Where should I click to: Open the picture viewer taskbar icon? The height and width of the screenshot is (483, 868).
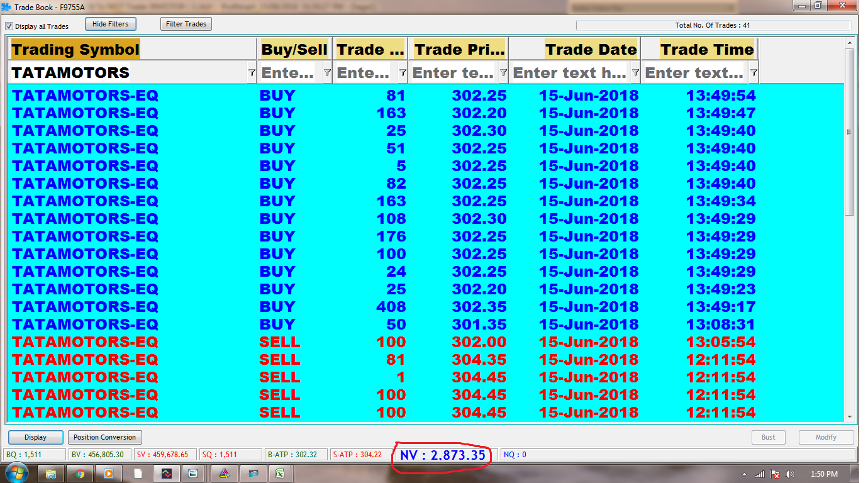pos(194,474)
